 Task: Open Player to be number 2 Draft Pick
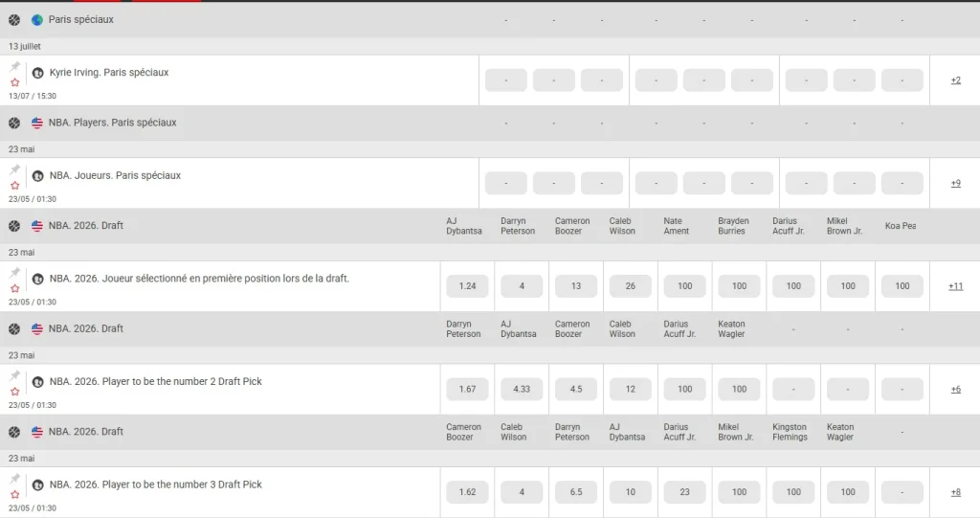(x=156, y=382)
